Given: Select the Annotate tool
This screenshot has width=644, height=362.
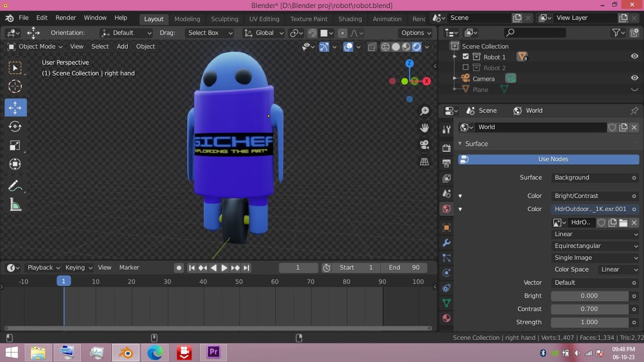Looking at the screenshot, I should pos(15,186).
